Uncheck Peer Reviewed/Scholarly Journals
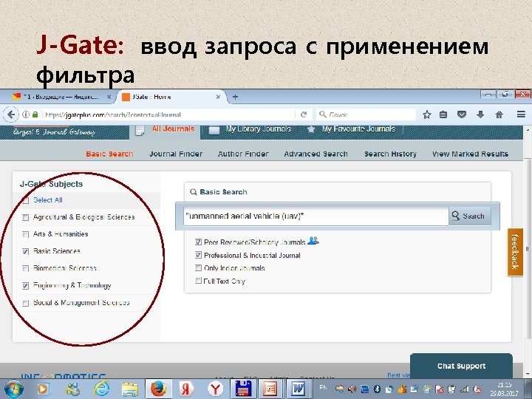This screenshot has width=532, height=399. 199,242
